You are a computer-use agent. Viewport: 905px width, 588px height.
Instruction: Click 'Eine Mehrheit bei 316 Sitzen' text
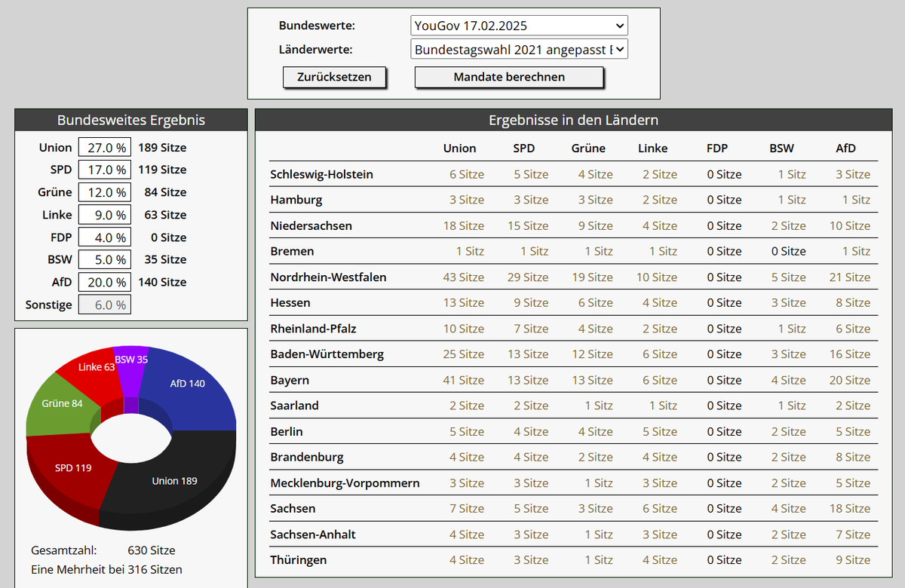pos(106,569)
